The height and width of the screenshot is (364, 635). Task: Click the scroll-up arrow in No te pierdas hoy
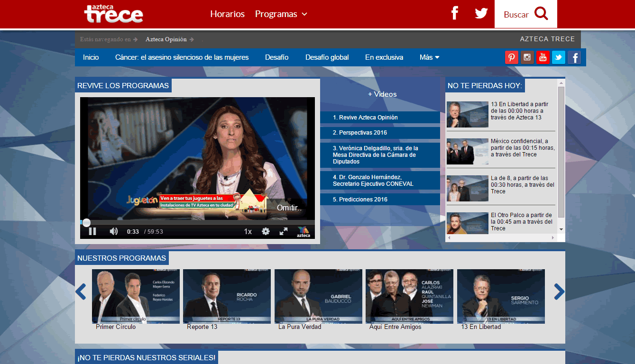561,82
